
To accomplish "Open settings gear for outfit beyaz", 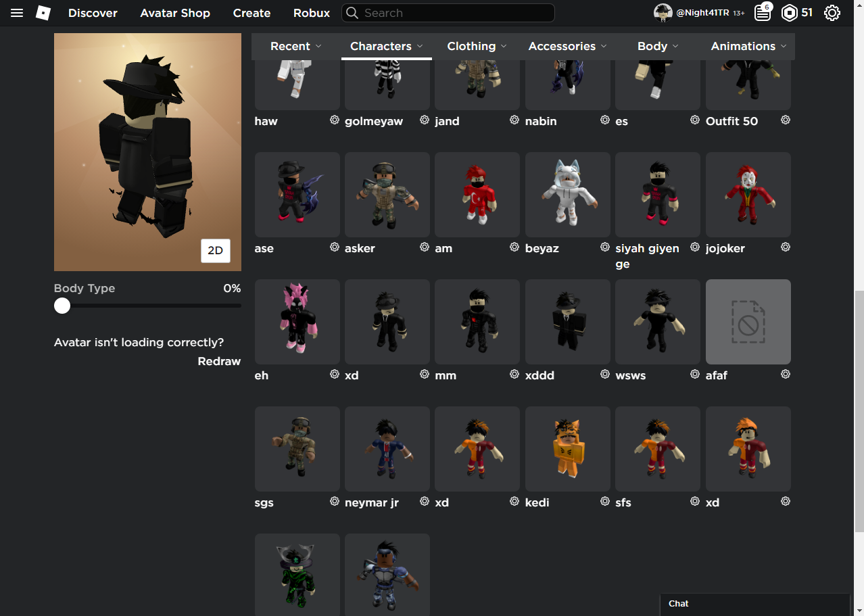I will (605, 247).
